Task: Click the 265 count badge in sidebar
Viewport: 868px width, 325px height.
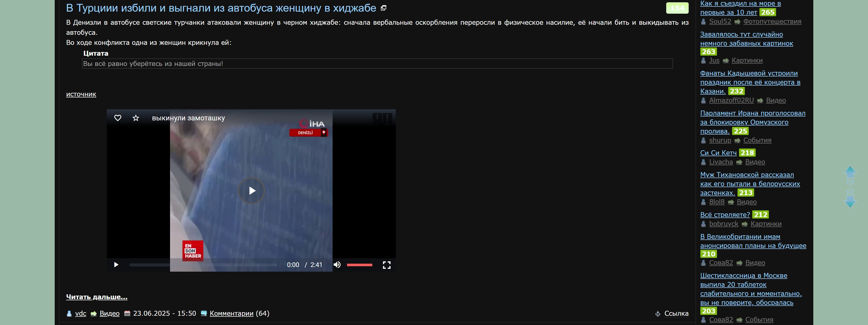Action: pos(768,12)
